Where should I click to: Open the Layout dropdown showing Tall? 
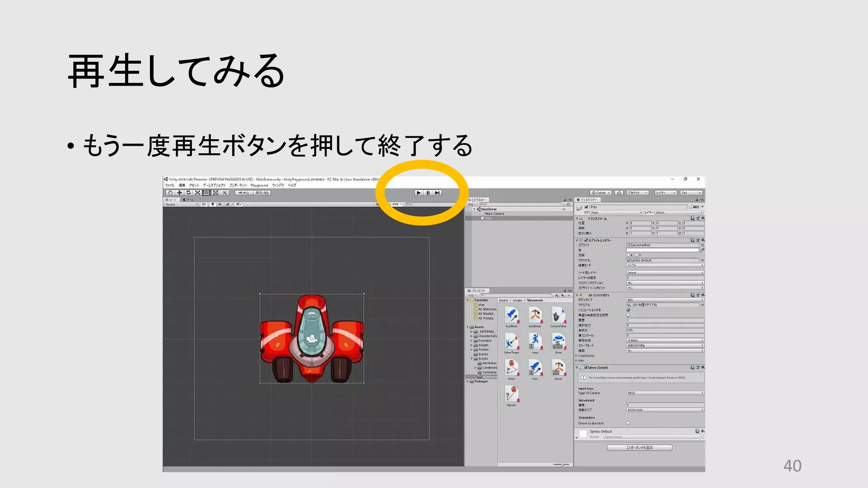click(692, 193)
